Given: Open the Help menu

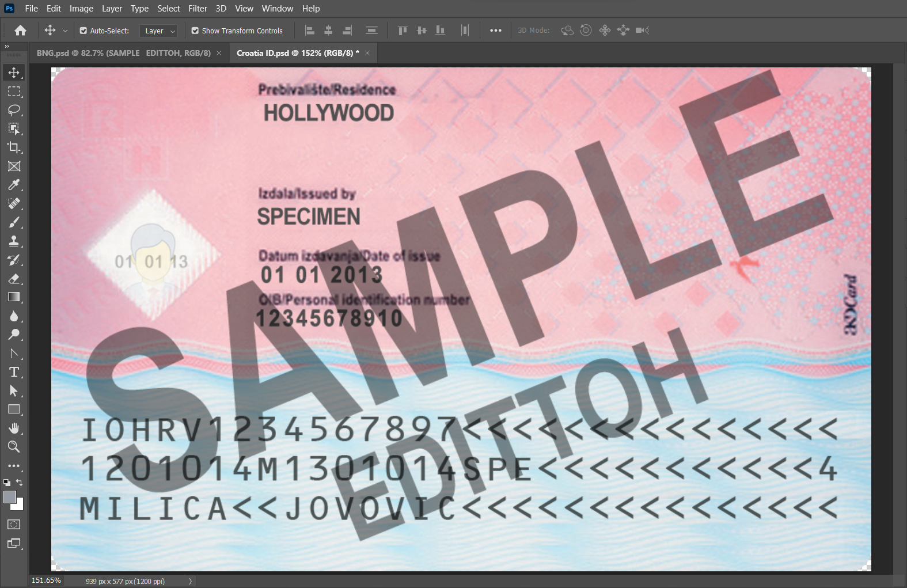Looking at the screenshot, I should [x=311, y=9].
